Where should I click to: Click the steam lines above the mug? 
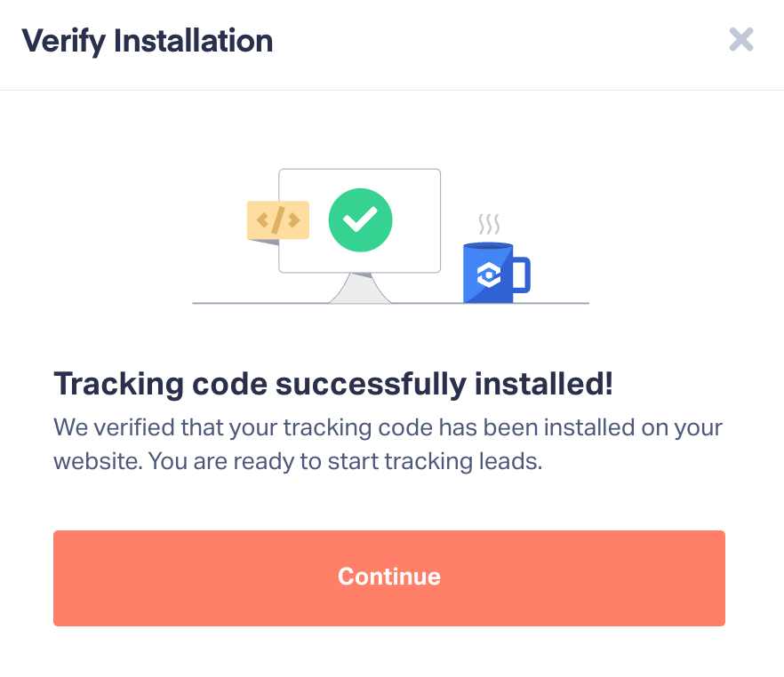pos(488,224)
